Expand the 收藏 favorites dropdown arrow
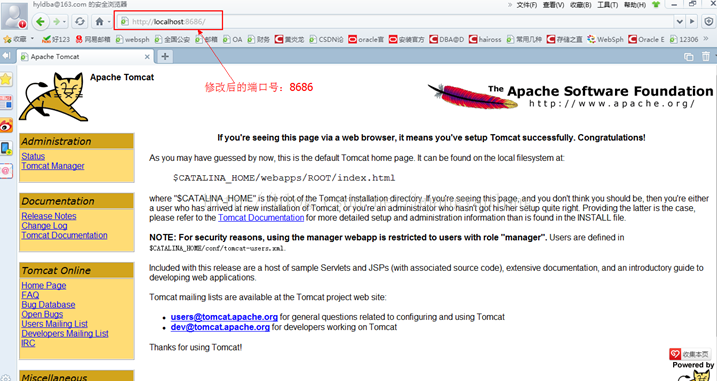This screenshot has height=381, width=717. pos(32,39)
